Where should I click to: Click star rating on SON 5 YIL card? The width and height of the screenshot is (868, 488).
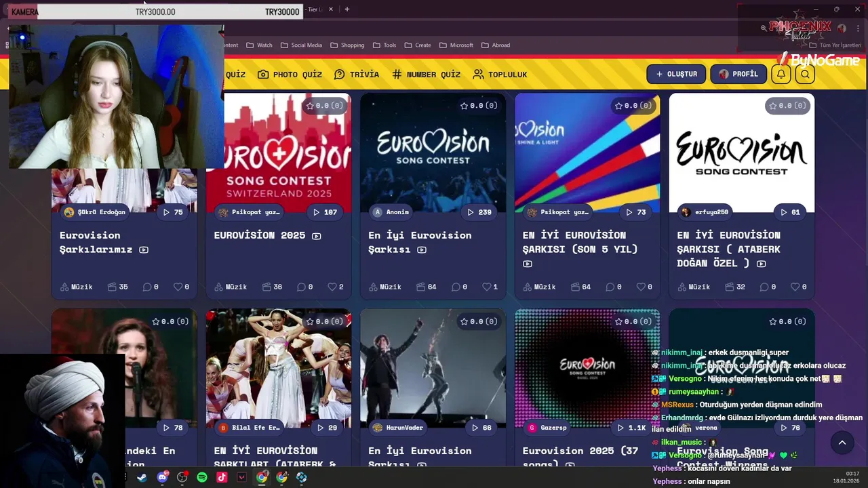pos(633,106)
